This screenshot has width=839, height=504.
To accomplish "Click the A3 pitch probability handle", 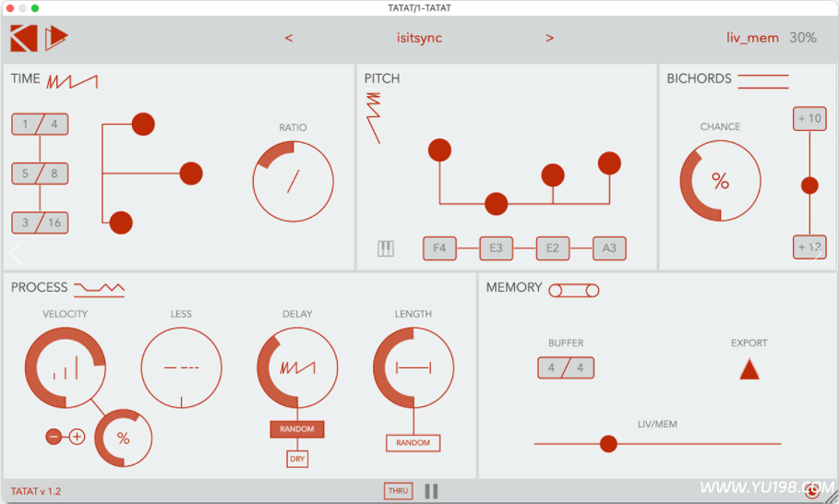I will (x=609, y=163).
